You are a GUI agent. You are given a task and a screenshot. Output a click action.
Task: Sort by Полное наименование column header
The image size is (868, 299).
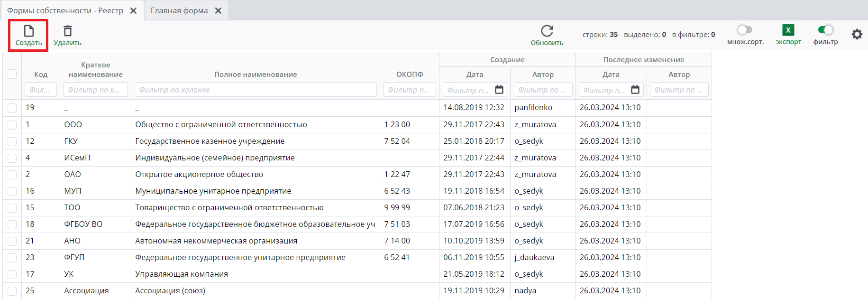(x=256, y=75)
